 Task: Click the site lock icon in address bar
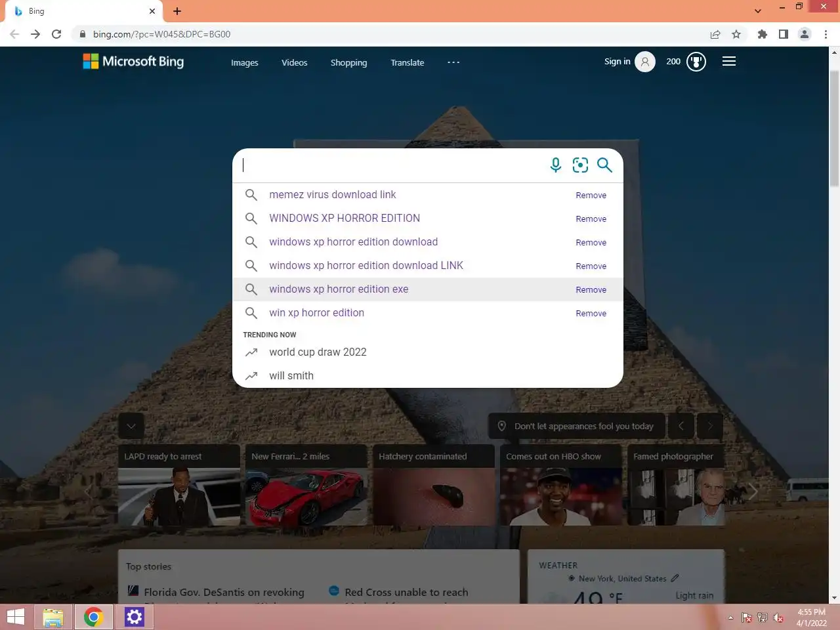(x=82, y=34)
